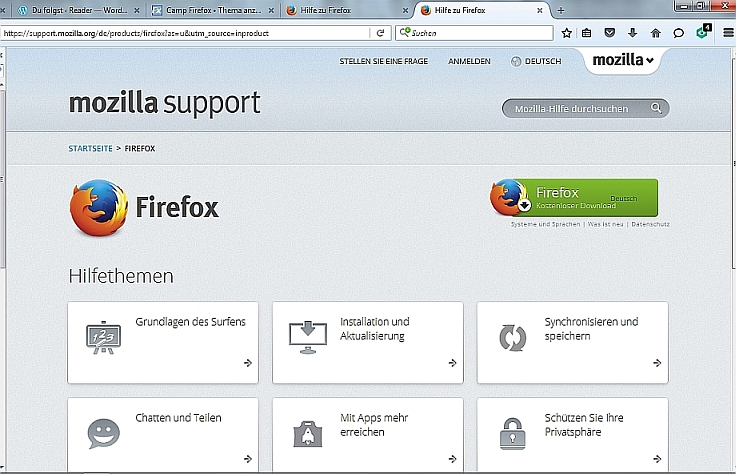The width and height of the screenshot is (736, 474).
Task: Click the URL address bar
Action: point(185,33)
